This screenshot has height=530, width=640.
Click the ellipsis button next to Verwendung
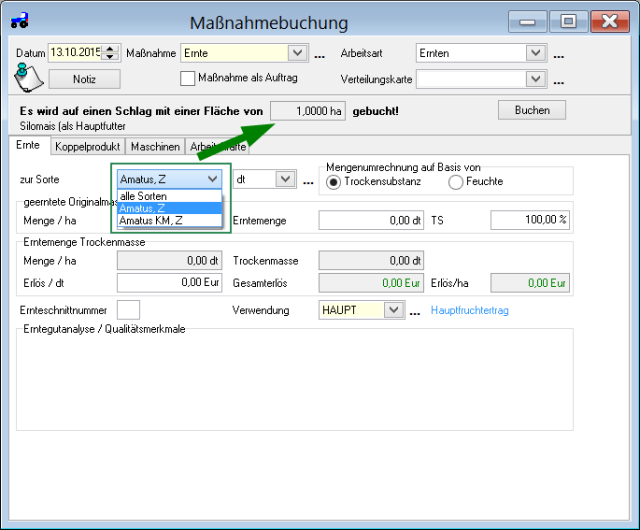(x=415, y=311)
